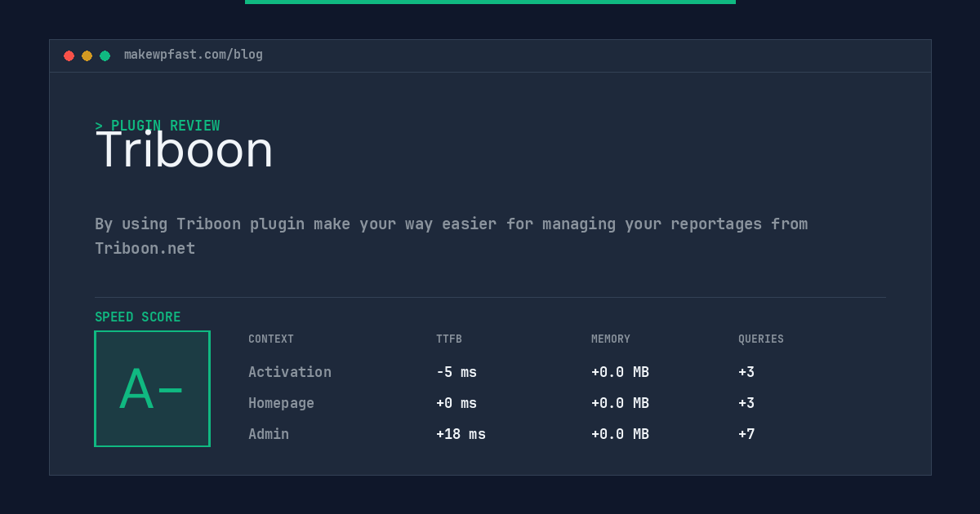The image size is (980, 514).
Task: Click the +0 ms TTFB value
Action: [457, 403]
